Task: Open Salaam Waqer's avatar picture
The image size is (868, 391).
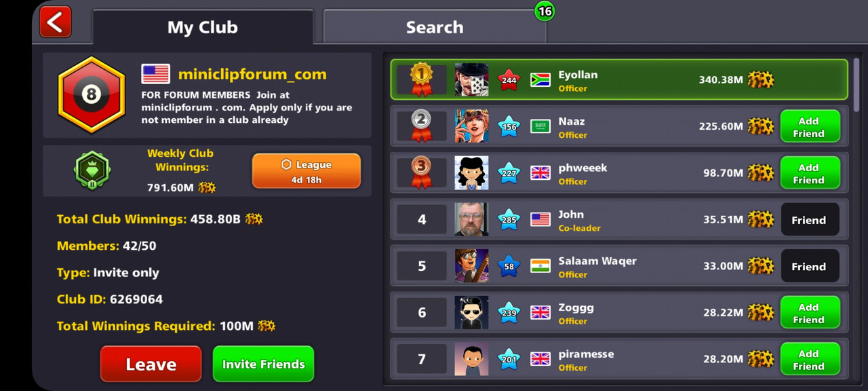Action: pyautogui.click(x=471, y=266)
